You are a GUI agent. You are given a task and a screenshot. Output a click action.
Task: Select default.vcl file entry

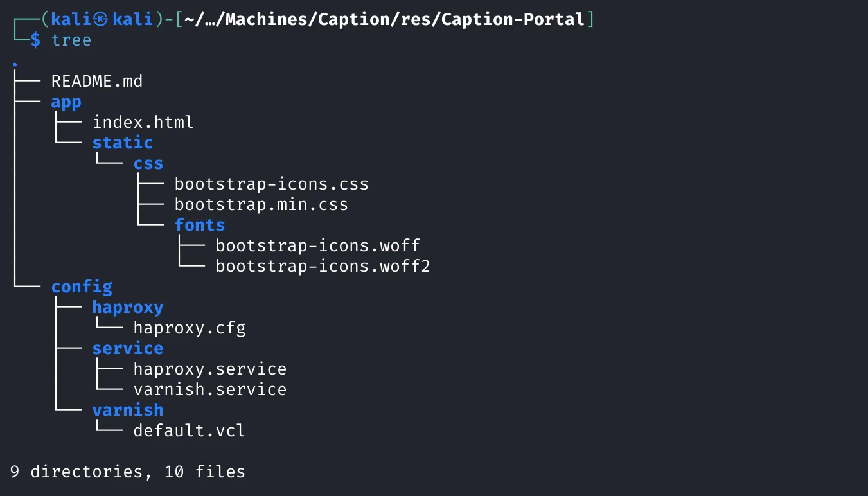190,430
